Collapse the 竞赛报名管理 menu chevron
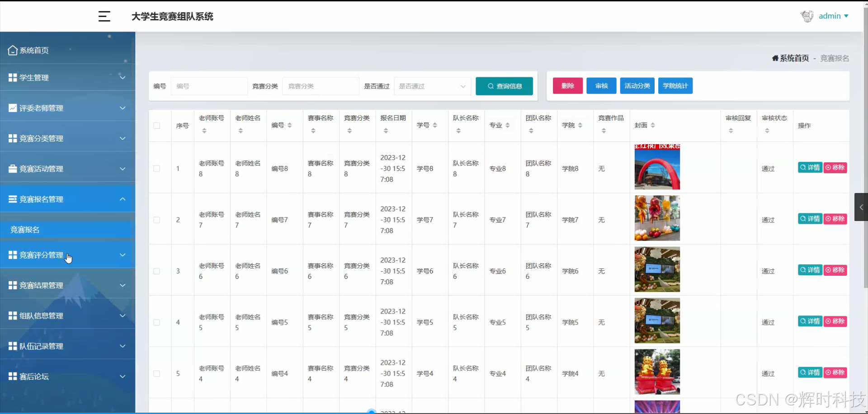The image size is (868, 414). click(x=123, y=199)
